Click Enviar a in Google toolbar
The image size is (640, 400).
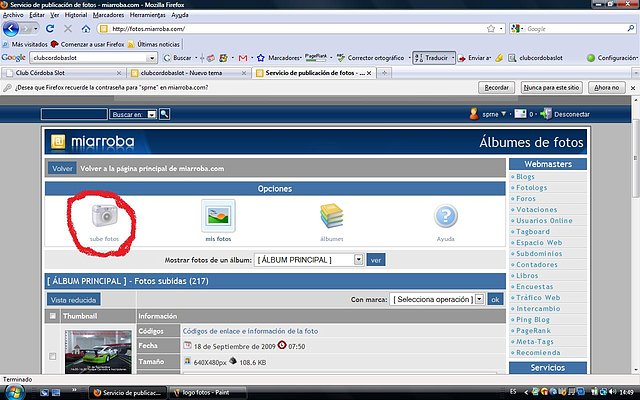(474, 58)
